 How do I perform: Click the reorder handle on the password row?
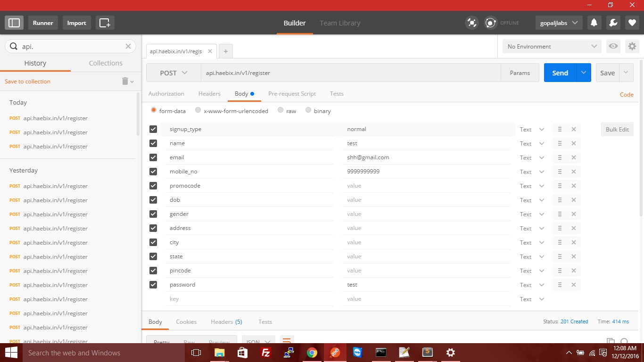coord(560,285)
